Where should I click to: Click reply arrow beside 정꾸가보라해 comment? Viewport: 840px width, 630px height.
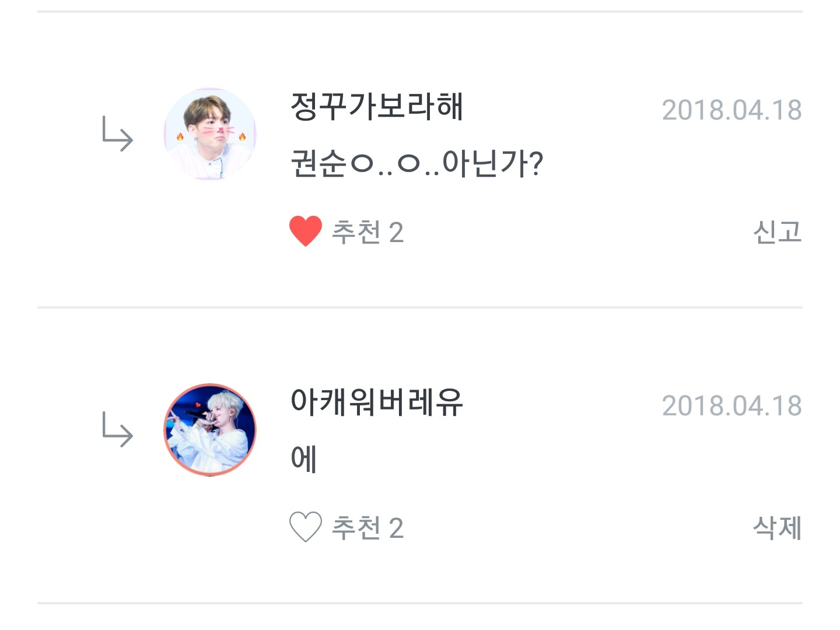point(117,134)
